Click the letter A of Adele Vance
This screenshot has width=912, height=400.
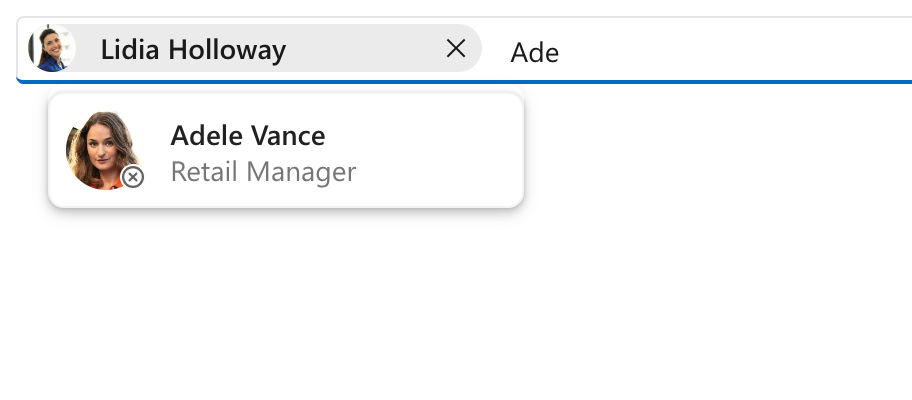(x=180, y=135)
